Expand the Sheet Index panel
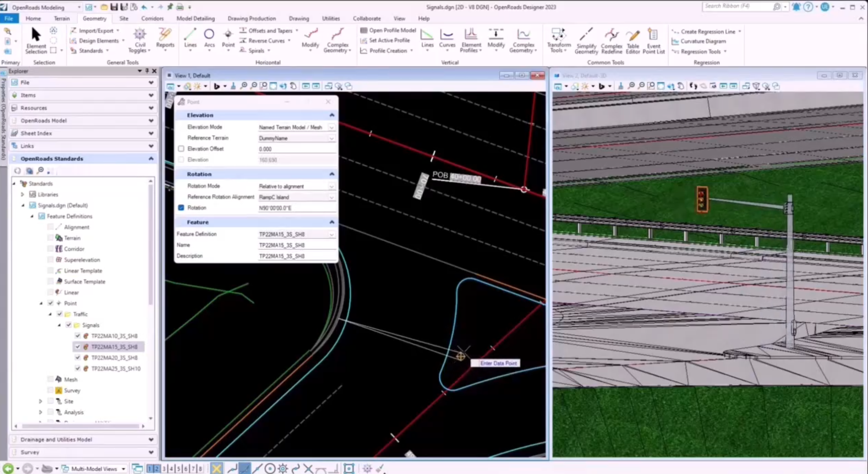The width and height of the screenshot is (868, 474). (x=151, y=133)
